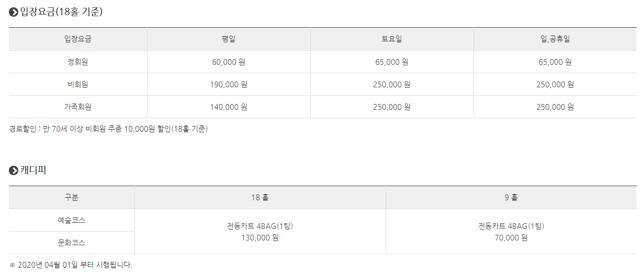Select the 일,공휴일 column header
644x275 pixels.
pos(555,39)
